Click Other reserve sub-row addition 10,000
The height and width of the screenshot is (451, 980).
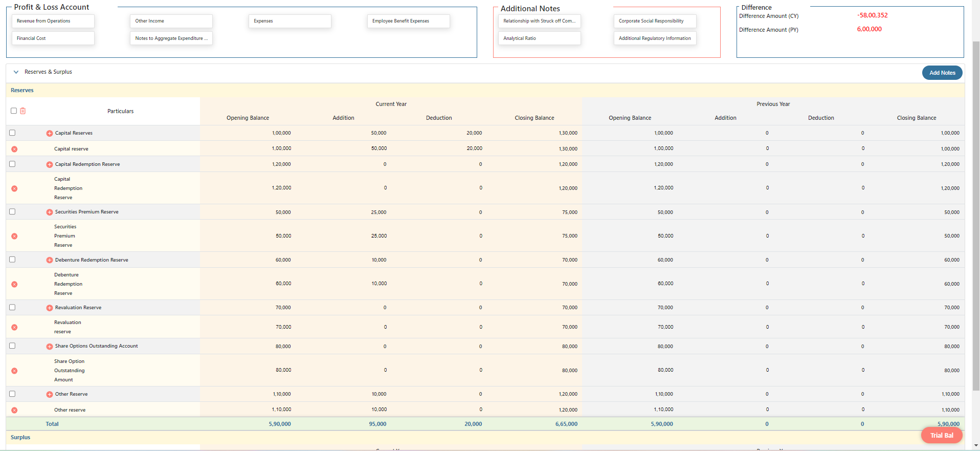[379, 410]
